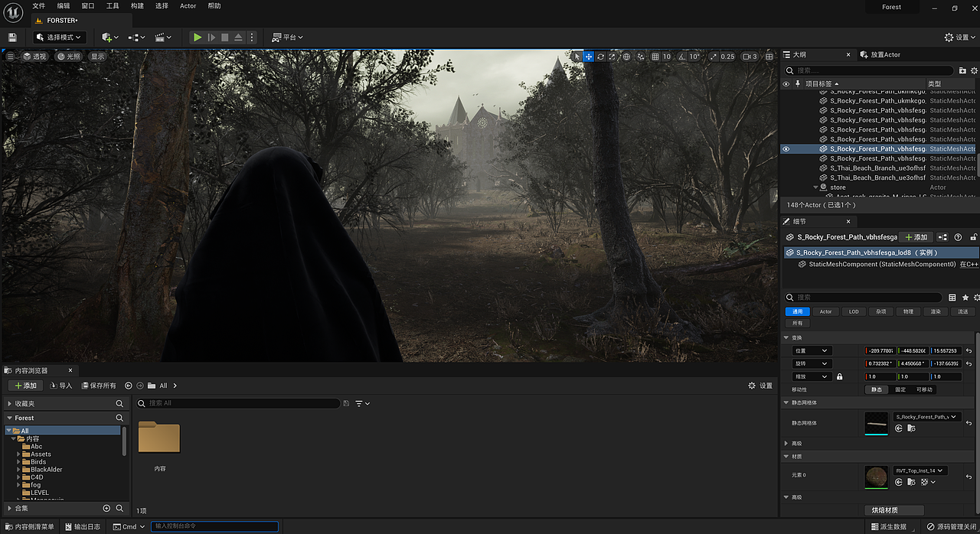Open the 位置 location type dropdown
Screen dimensions: 980x534
[811, 351]
